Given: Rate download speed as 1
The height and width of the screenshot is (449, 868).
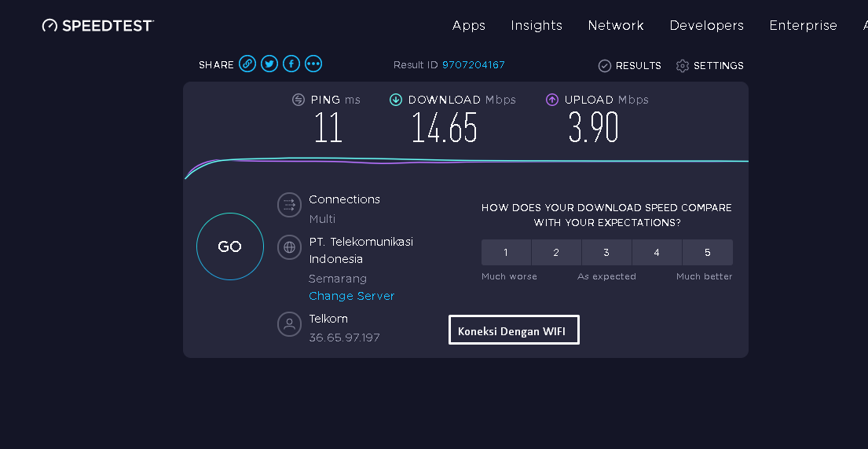Looking at the screenshot, I should coord(506,253).
